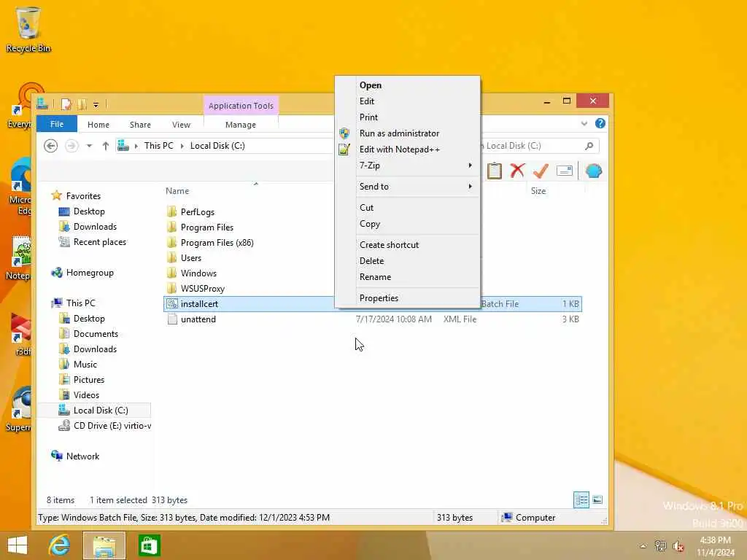Go up one folder level

point(105,146)
